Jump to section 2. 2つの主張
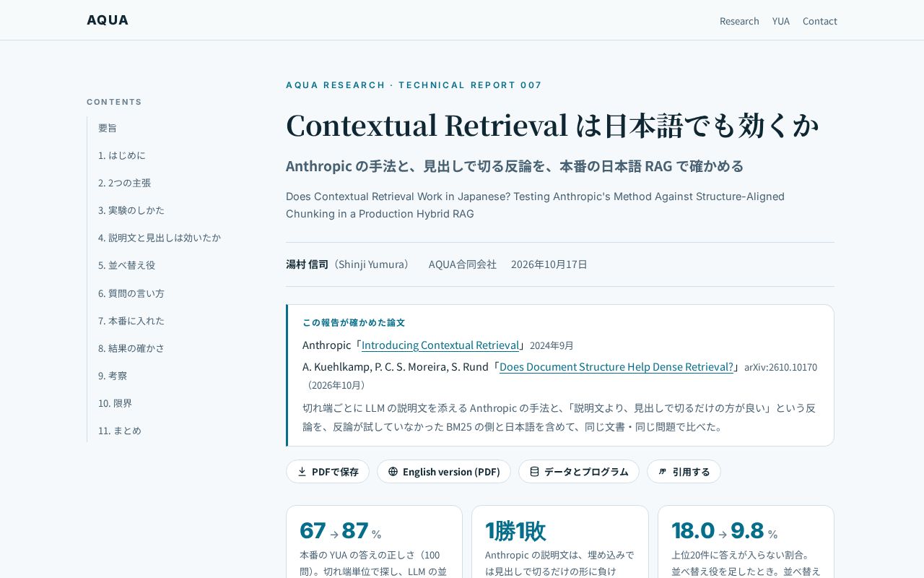The image size is (924, 578). [125, 183]
